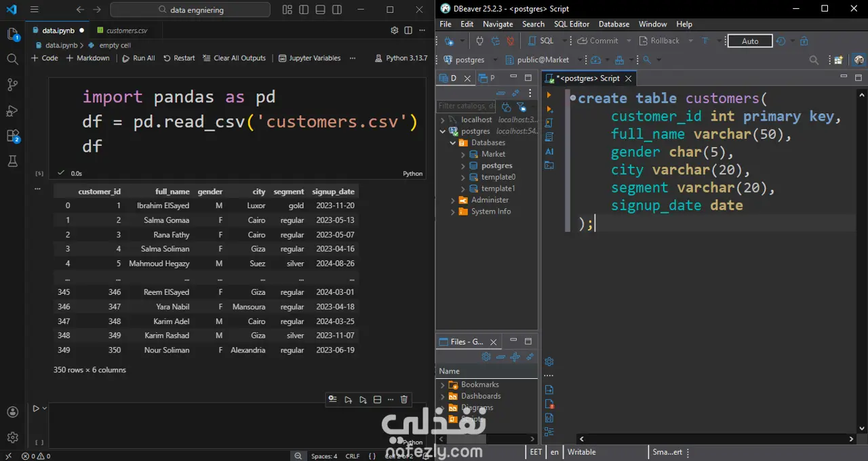This screenshot has height=461, width=868.
Task: Open VS Code hamburger application menu
Action: 35,9
